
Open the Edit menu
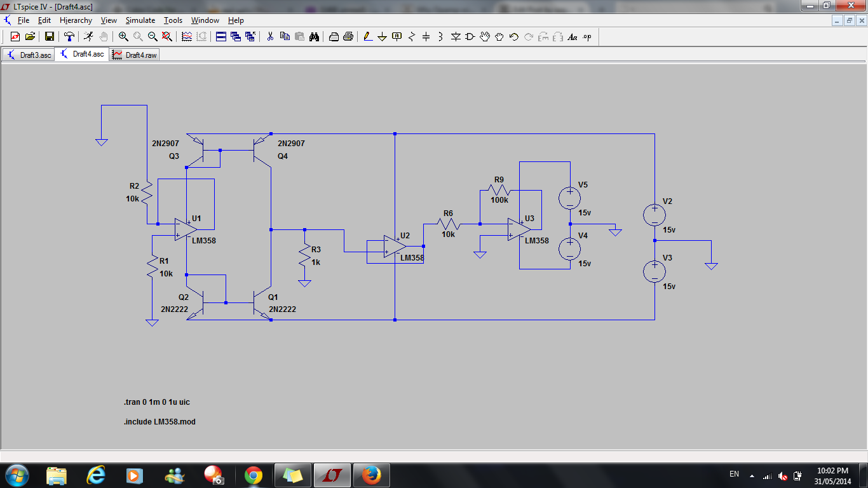pyautogui.click(x=44, y=20)
